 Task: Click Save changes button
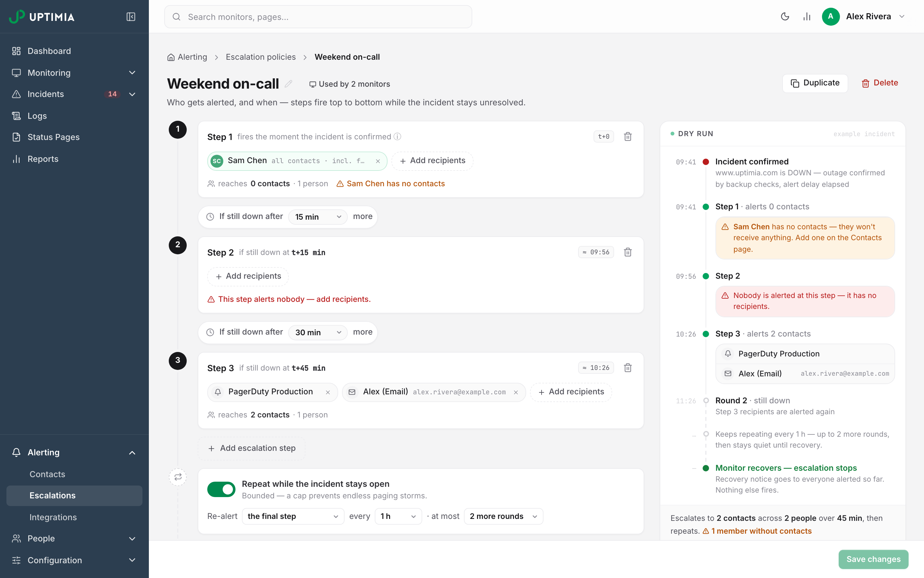[873, 559]
